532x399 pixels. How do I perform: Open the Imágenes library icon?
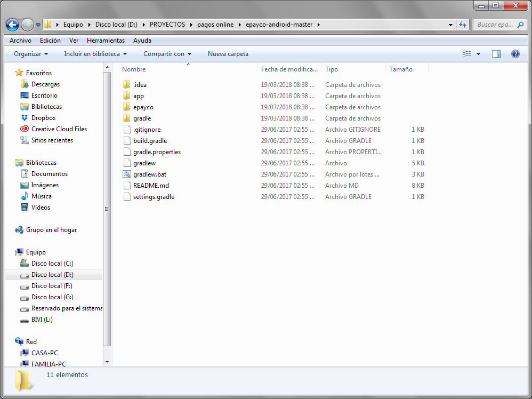point(25,185)
